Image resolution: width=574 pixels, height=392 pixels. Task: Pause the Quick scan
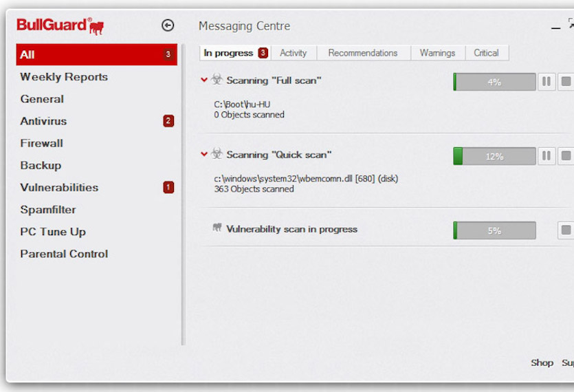pos(547,156)
